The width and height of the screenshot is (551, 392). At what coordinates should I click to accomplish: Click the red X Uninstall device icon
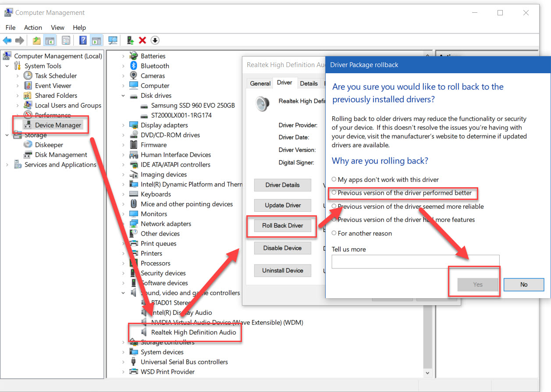(142, 40)
